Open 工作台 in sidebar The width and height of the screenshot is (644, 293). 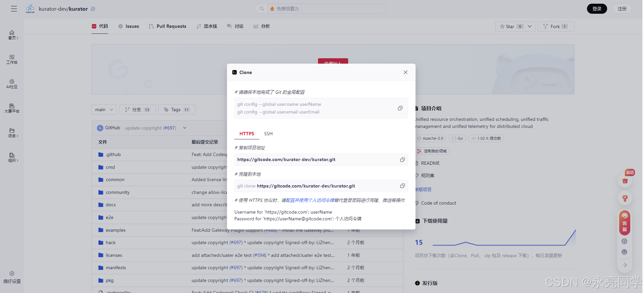coord(12,59)
